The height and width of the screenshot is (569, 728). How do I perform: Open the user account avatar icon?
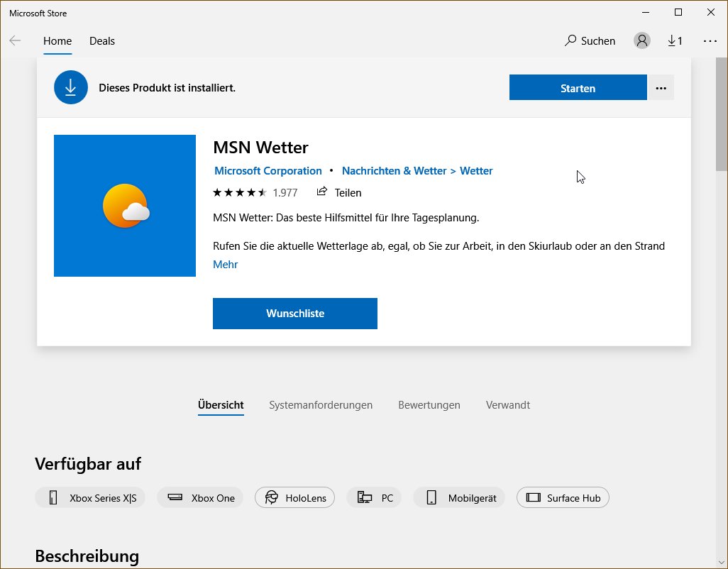click(641, 41)
